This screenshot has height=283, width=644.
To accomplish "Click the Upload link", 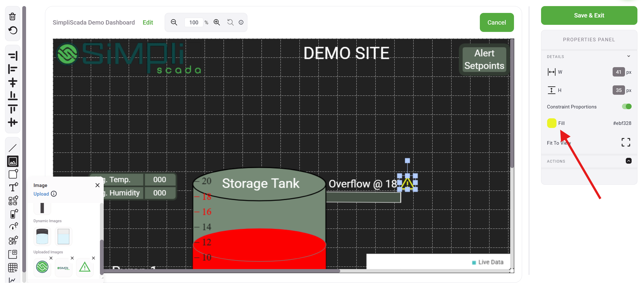I will [x=41, y=194].
